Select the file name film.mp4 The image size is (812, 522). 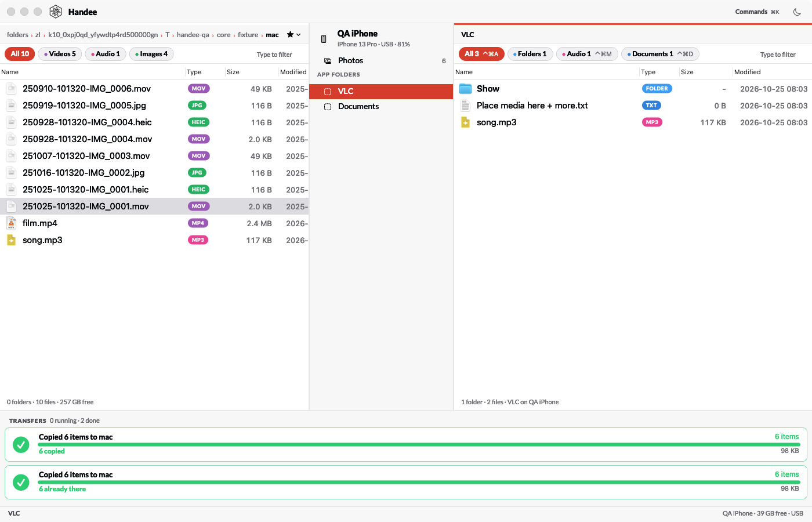point(40,223)
